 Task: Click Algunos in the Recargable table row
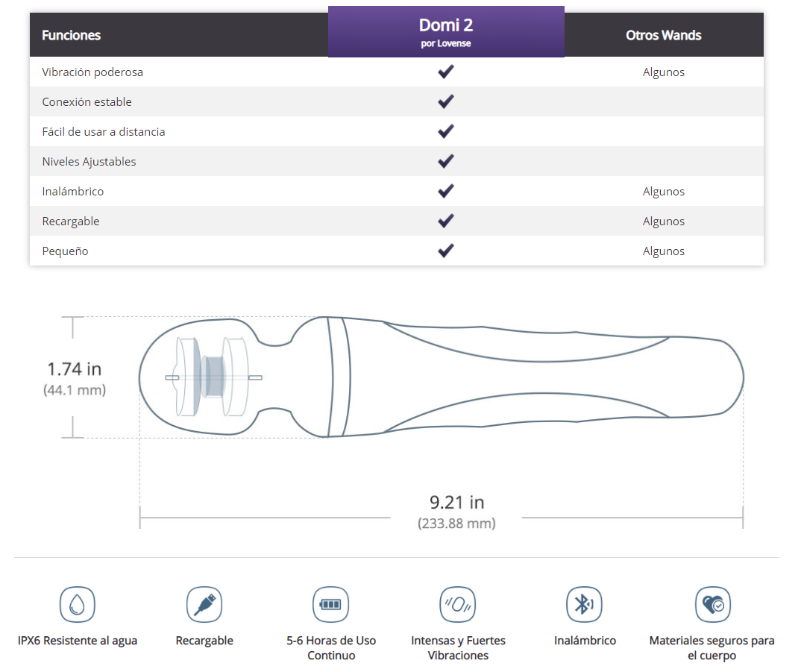point(663,222)
